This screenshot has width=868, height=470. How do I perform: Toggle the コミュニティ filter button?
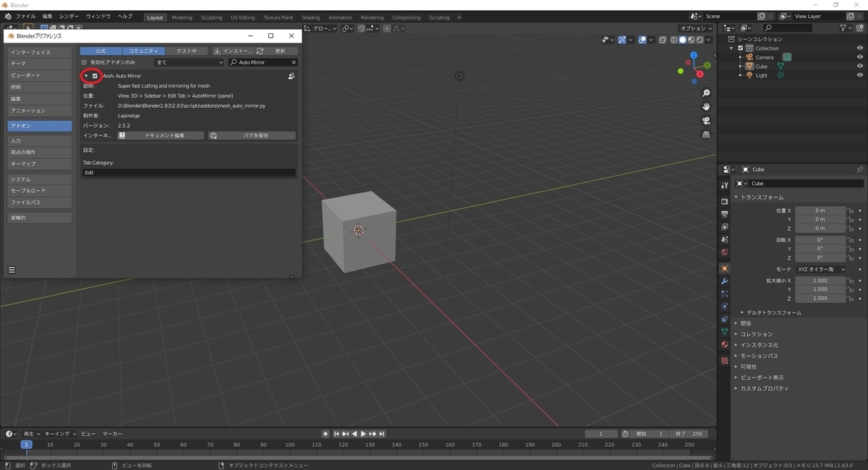click(x=143, y=51)
